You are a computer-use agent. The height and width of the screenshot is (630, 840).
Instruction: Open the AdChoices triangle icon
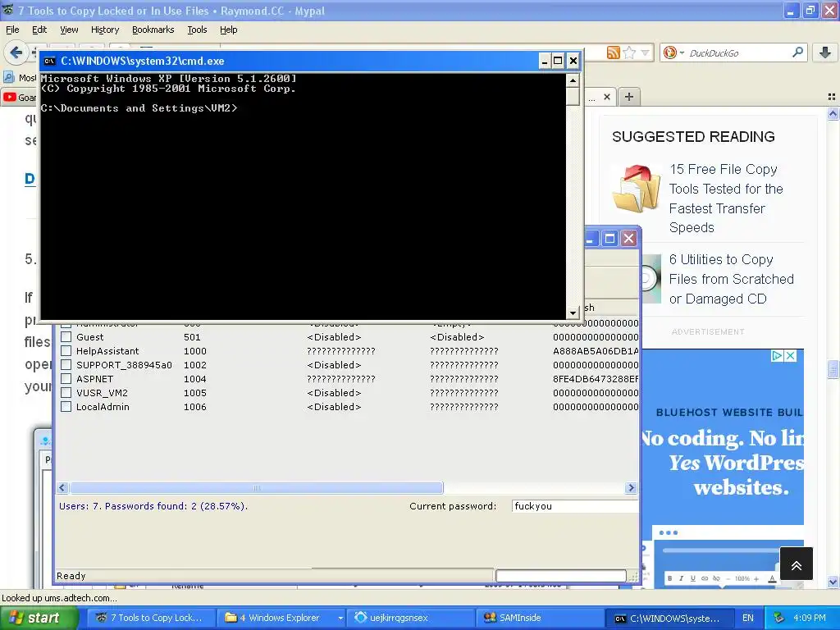coord(778,356)
